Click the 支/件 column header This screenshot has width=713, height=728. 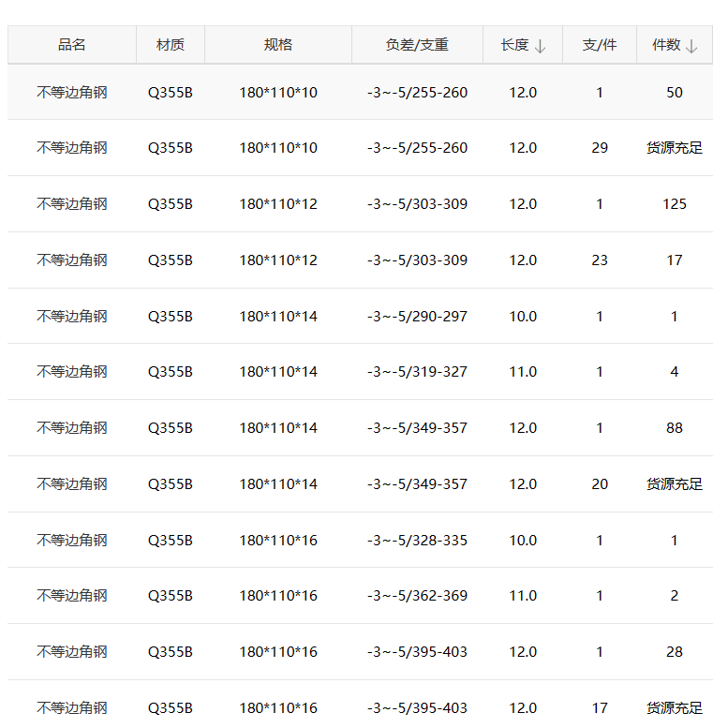[x=600, y=45]
